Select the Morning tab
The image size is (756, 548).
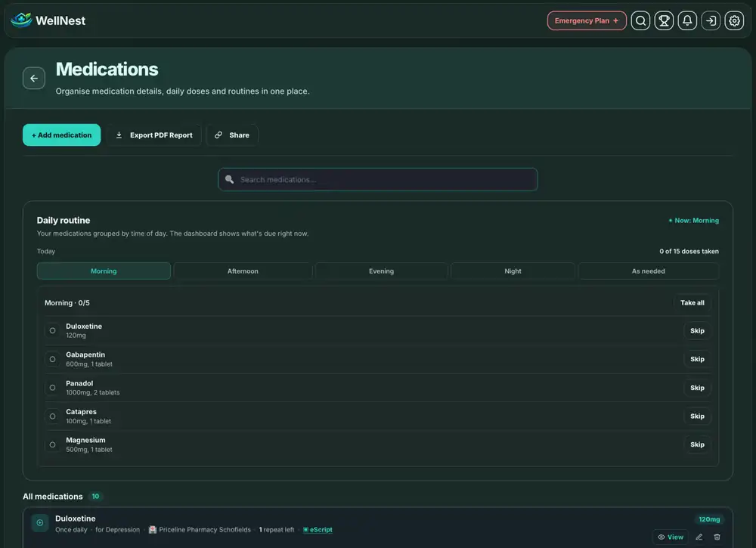[104, 271]
